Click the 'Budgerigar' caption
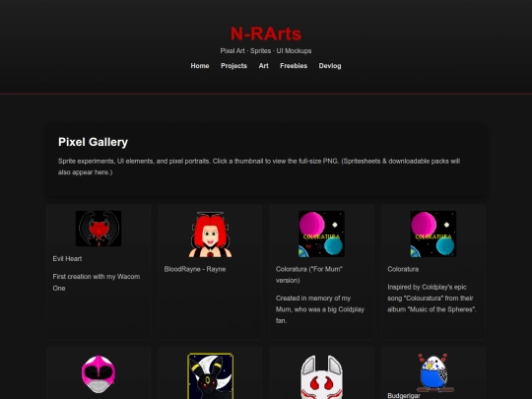This screenshot has height=399, width=532. (404, 396)
